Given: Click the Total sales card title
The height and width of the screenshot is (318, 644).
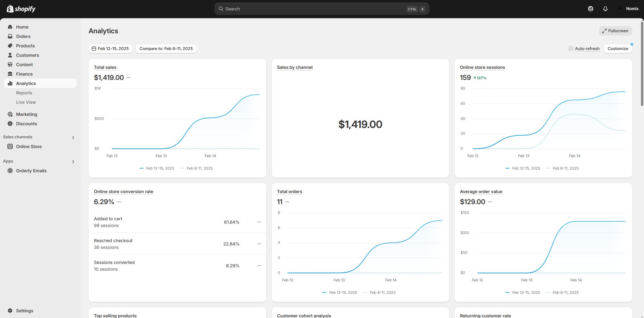Looking at the screenshot, I should [105, 67].
